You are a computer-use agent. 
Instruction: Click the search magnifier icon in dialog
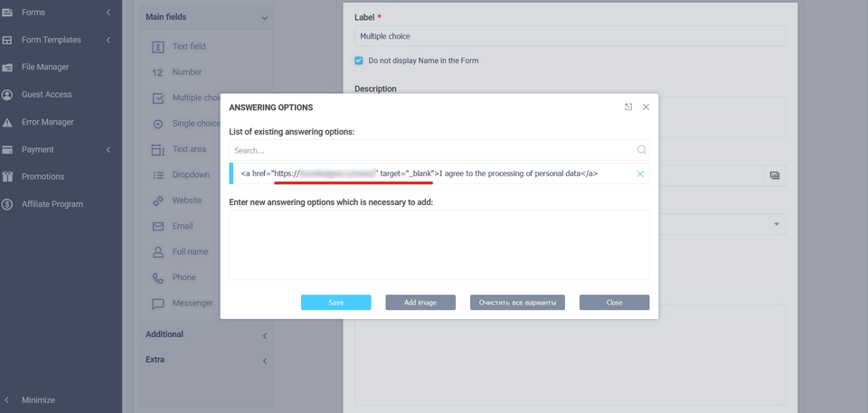(642, 150)
